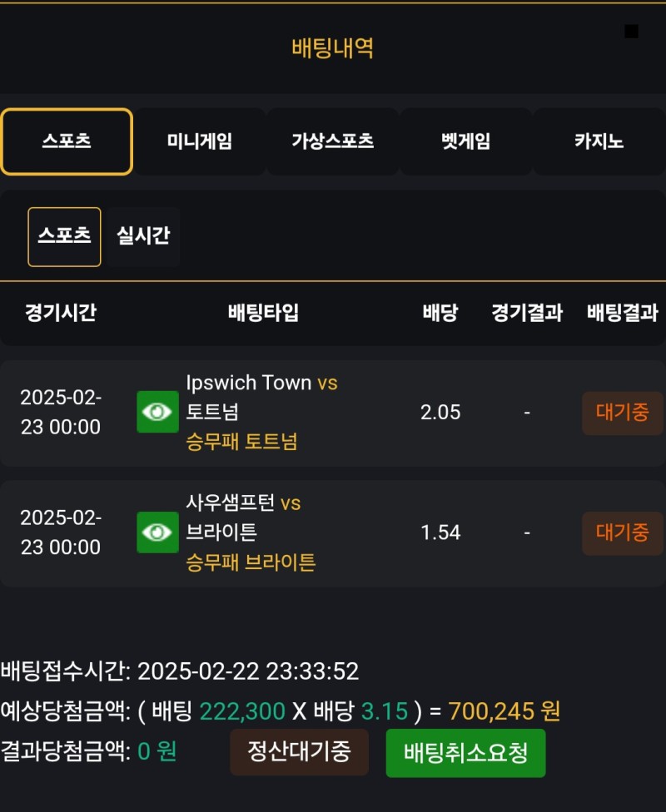Click the 배팅결과 column header
The width and height of the screenshot is (666, 812).
coord(622,313)
